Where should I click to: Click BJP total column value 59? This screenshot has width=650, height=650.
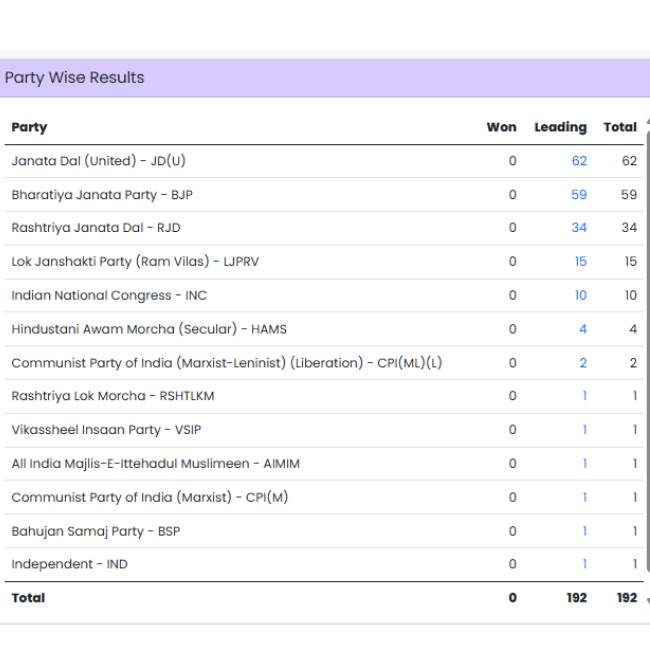(629, 195)
